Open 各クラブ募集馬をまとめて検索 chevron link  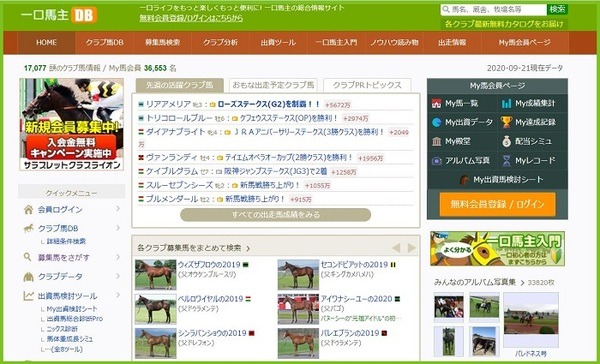click(248, 249)
